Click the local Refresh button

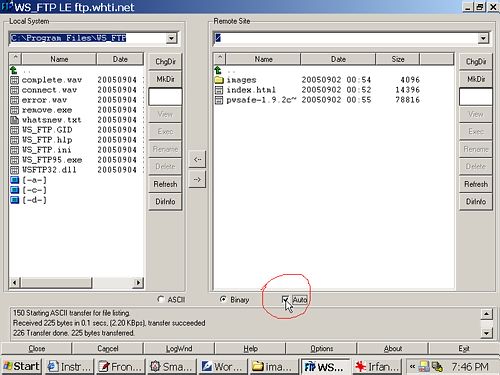[x=165, y=184]
